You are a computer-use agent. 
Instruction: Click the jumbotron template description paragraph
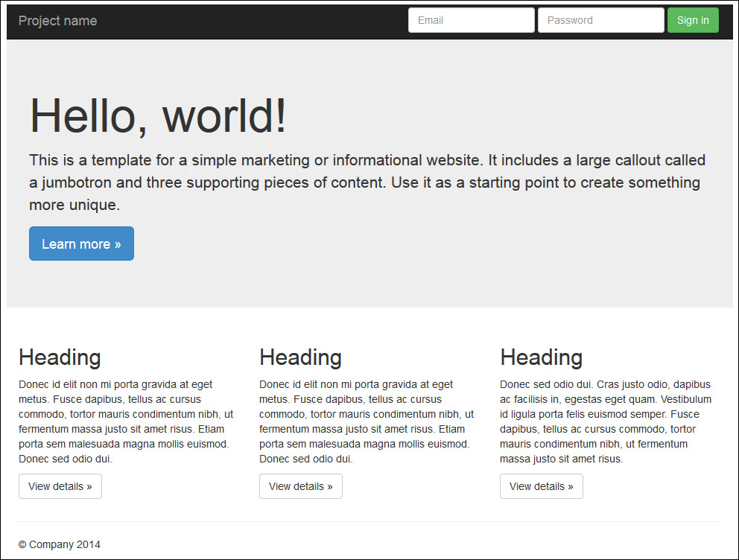(365, 182)
